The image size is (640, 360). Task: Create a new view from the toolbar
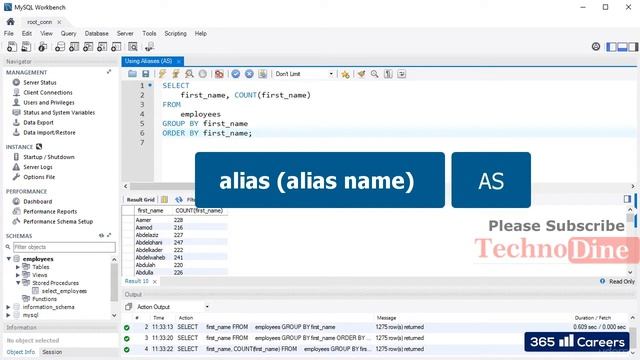point(88,47)
